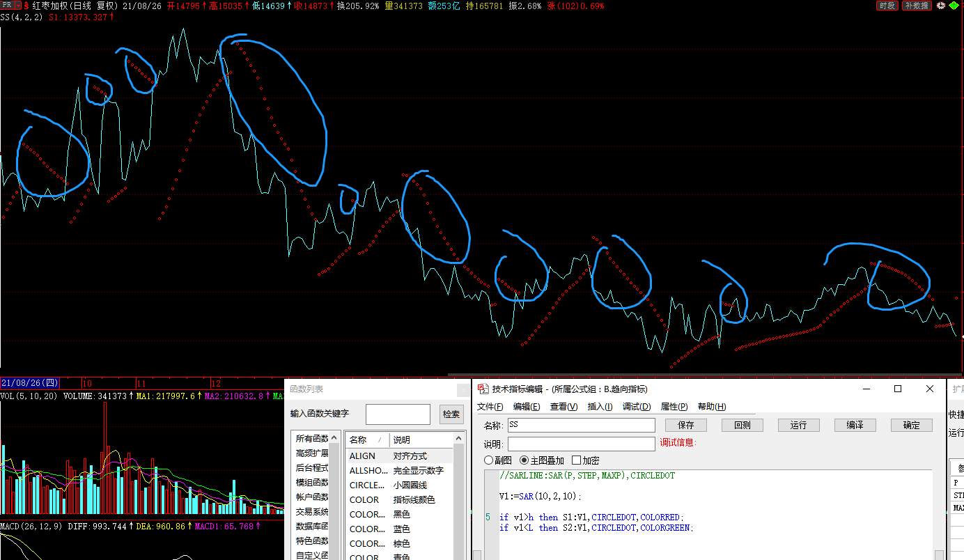Open the 属性(P) menu
Screen dimensions: 964x560
674,407
